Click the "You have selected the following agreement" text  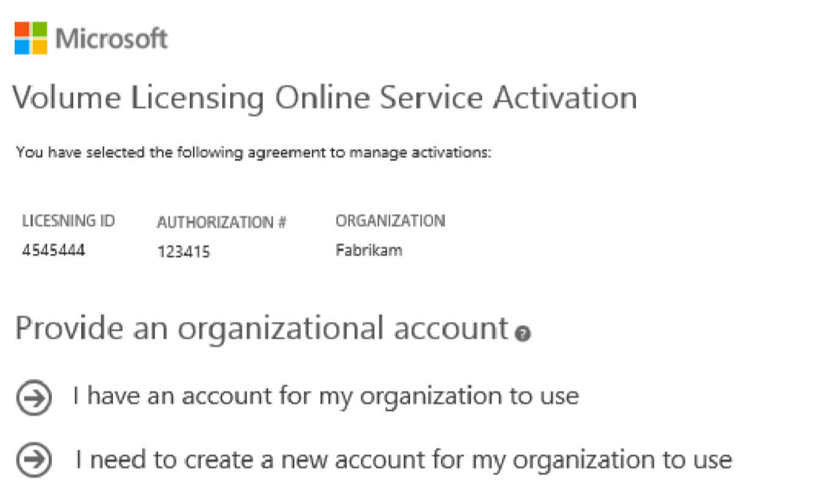point(253,153)
